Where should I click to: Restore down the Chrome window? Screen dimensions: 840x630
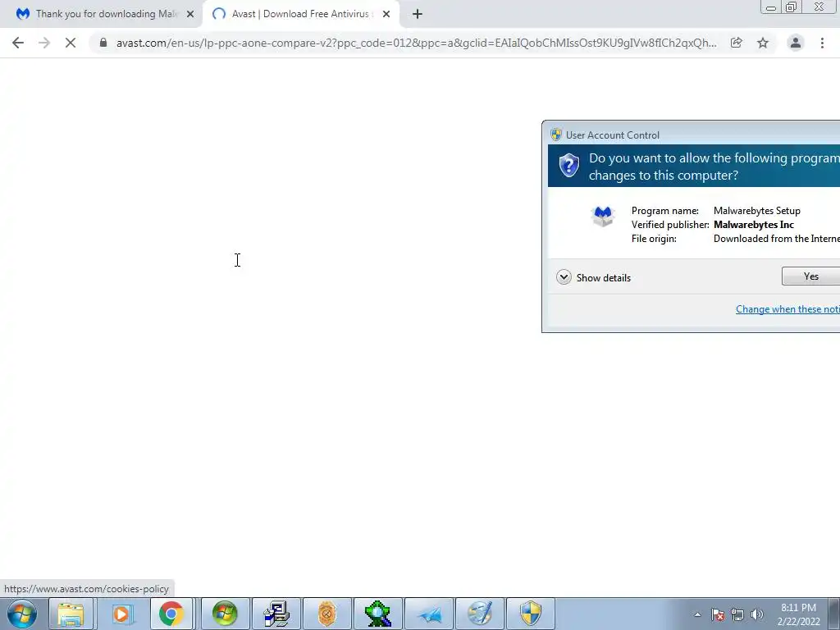pos(792,7)
